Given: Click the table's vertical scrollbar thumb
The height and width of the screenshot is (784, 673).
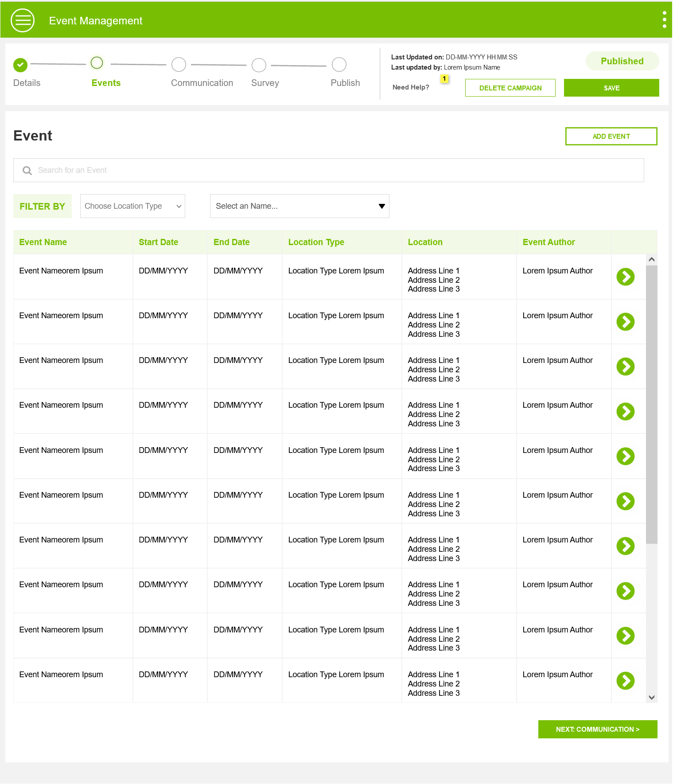Looking at the screenshot, I should [651, 403].
